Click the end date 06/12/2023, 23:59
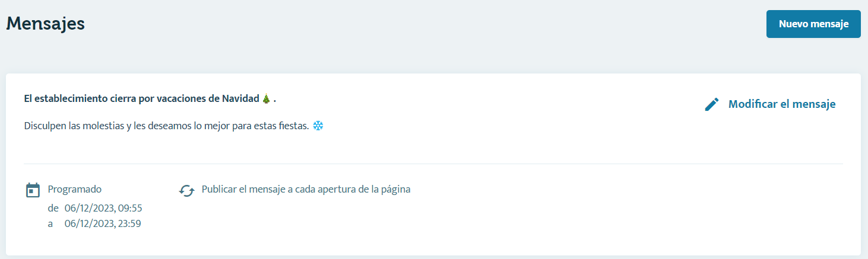Viewport: 868px width, 259px height. point(103,223)
